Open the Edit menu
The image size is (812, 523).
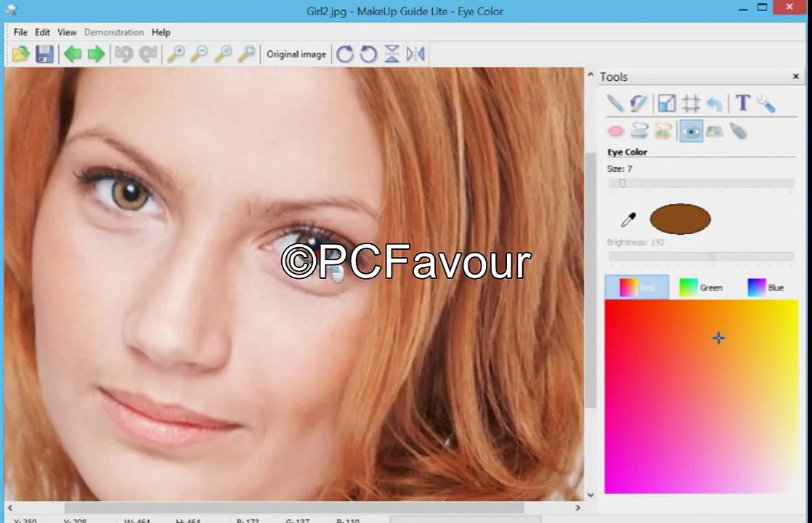coord(42,32)
